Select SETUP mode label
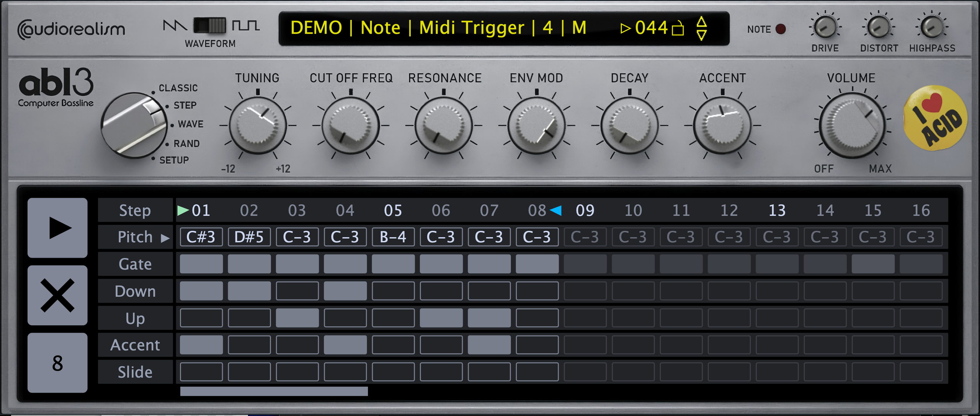This screenshot has height=416, width=980. tap(174, 160)
